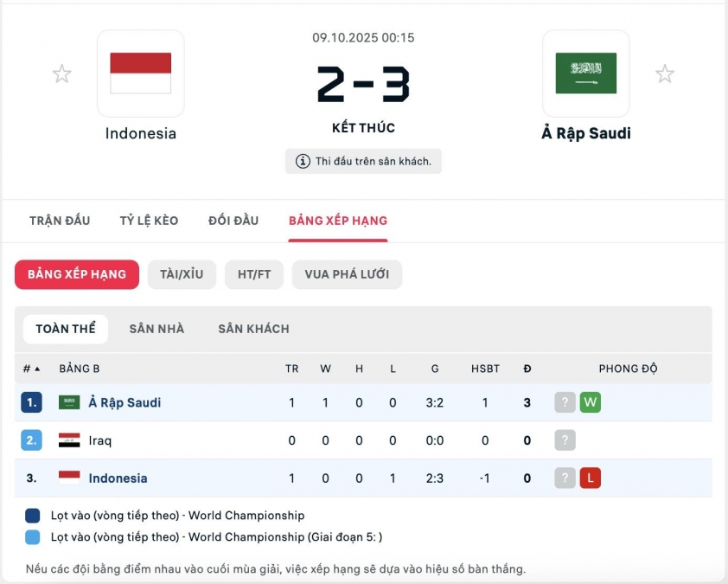Switch to the TỶ LỆ KÈO tab

(x=149, y=221)
